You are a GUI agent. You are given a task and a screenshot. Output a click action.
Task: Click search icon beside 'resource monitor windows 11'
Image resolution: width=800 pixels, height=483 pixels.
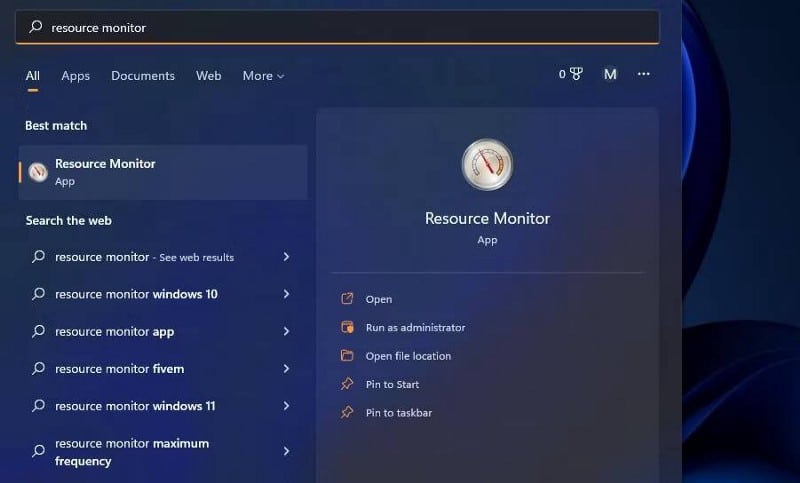pyautogui.click(x=38, y=405)
